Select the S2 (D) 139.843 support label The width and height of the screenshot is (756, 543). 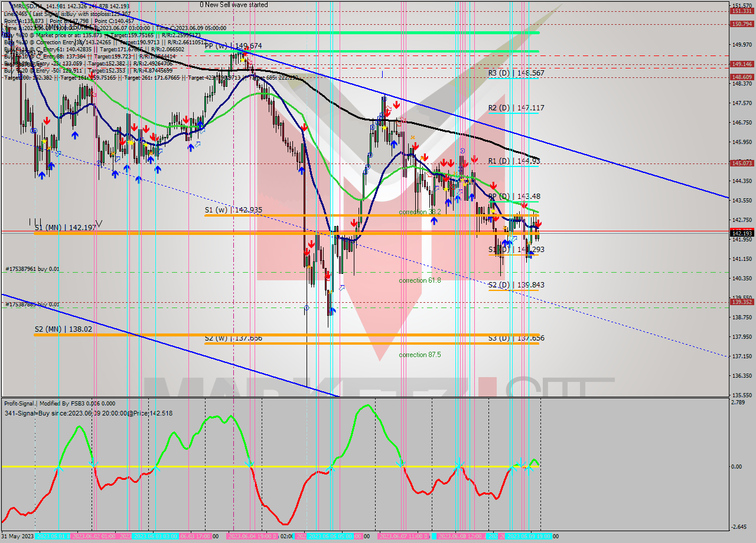(516, 285)
